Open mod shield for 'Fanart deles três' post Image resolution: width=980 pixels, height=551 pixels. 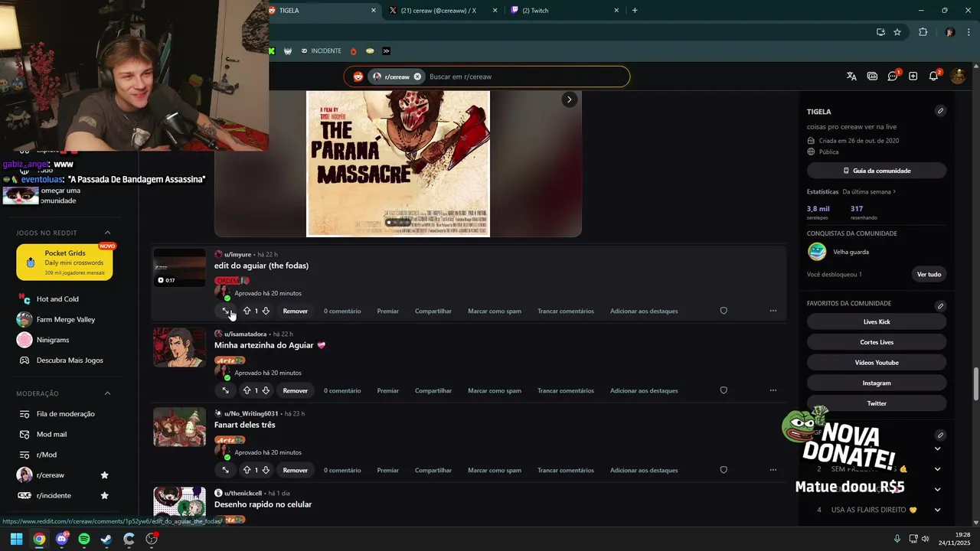tap(724, 470)
